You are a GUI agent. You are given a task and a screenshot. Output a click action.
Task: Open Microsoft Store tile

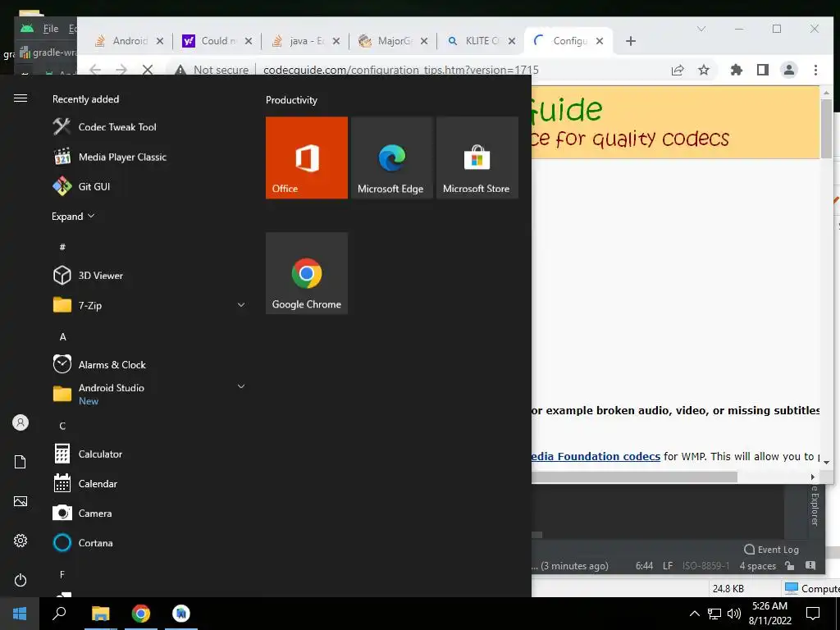[477, 157]
